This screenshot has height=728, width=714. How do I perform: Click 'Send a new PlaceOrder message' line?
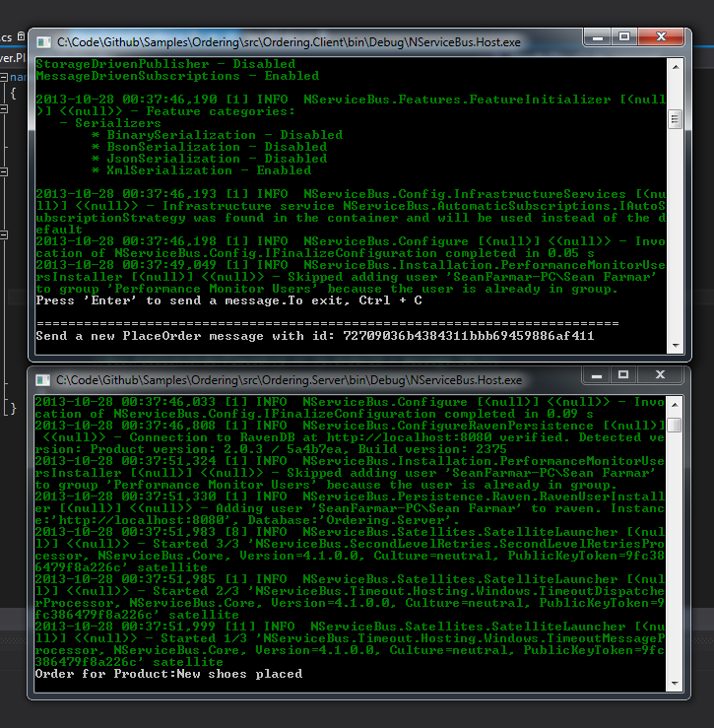tap(315, 336)
